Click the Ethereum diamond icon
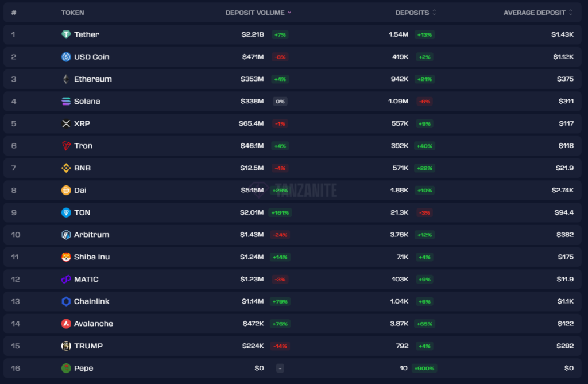Screen dimensions: 588x384 pyautogui.click(x=66, y=79)
